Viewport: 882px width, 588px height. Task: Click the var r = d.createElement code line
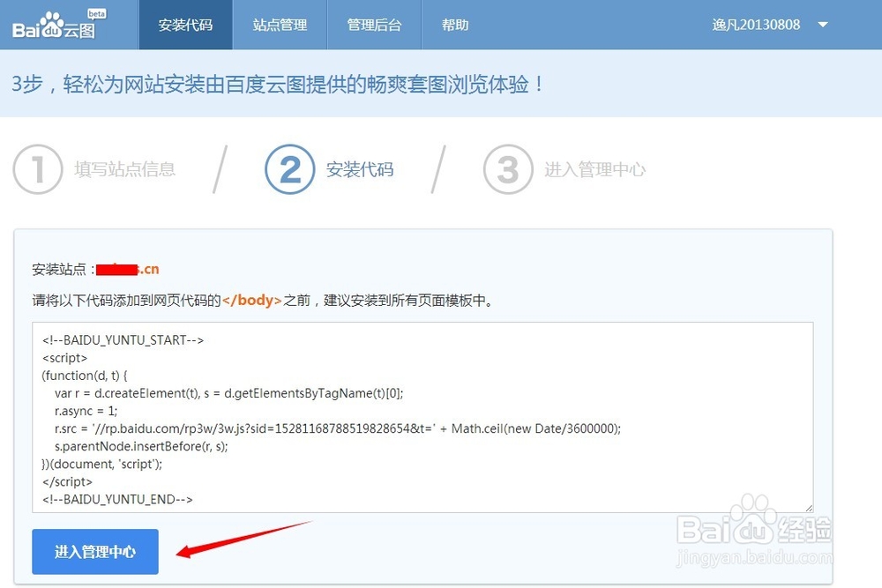229,393
